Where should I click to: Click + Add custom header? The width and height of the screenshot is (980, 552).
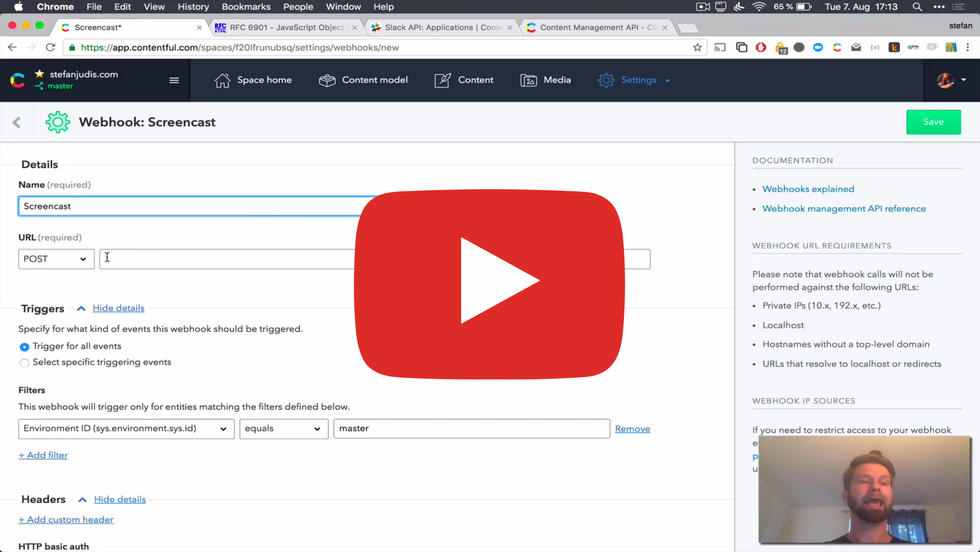point(66,519)
